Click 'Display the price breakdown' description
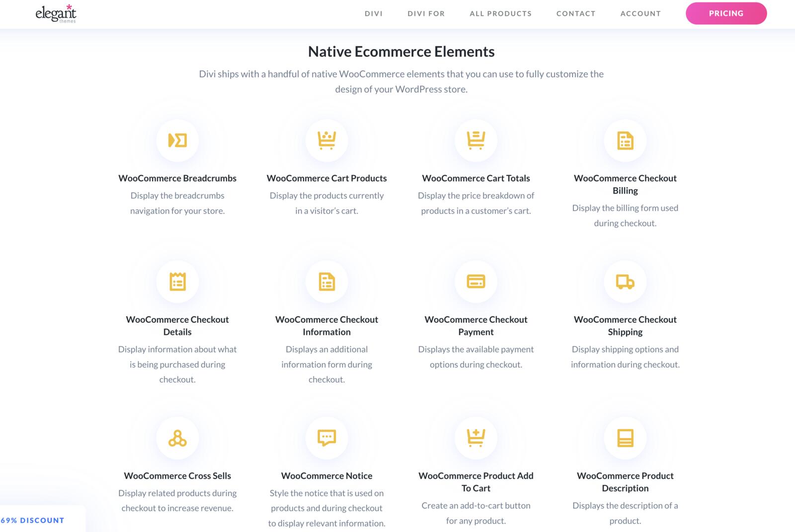The width and height of the screenshot is (795, 532). point(476,203)
